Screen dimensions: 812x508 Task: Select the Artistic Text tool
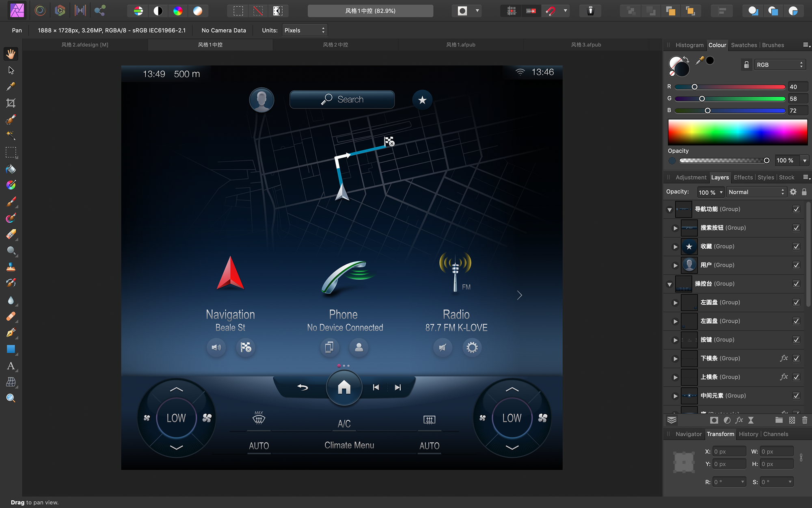pyautogui.click(x=11, y=366)
